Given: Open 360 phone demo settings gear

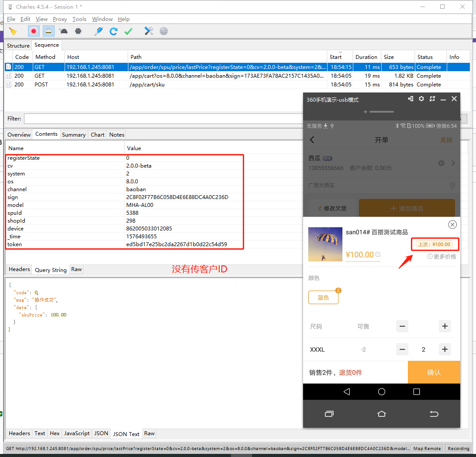Looking at the screenshot, I should click(421, 99).
